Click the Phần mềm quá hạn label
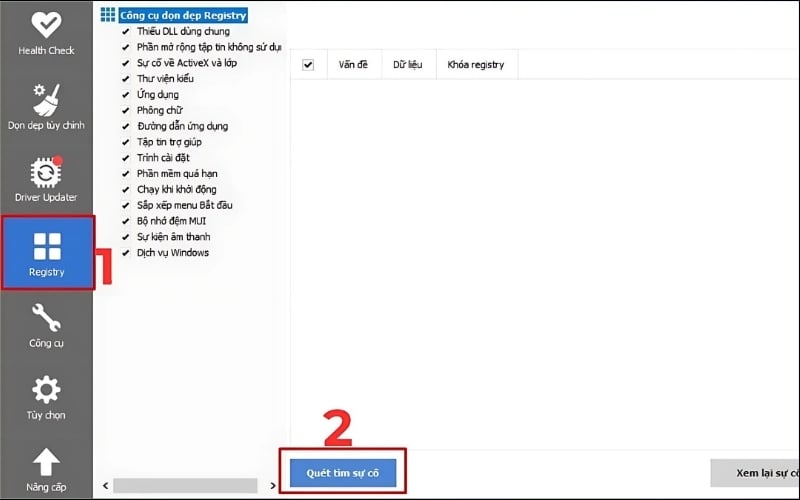 coord(177,174)
